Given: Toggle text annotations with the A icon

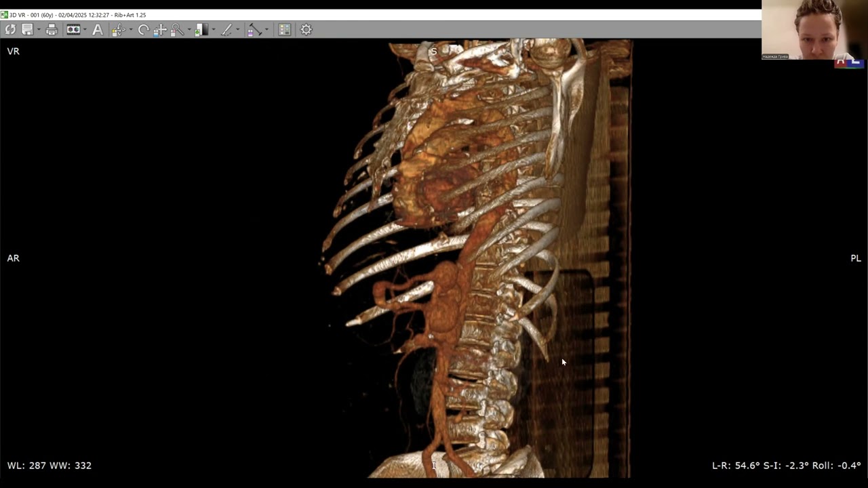Looking at the screenshot, I should tap(98, 30).
